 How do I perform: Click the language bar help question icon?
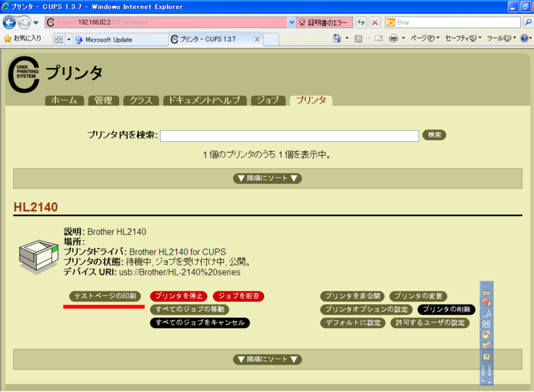(x=487, y=357)
